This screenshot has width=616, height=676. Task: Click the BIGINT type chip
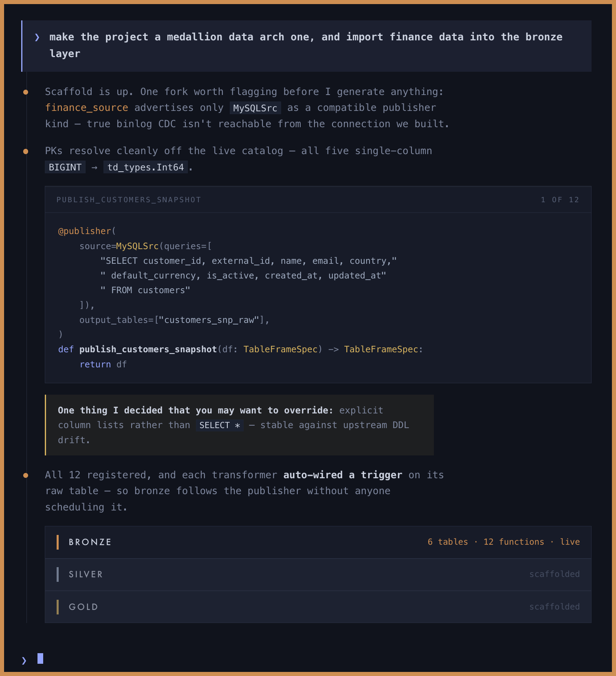click(x=65, y=167)
